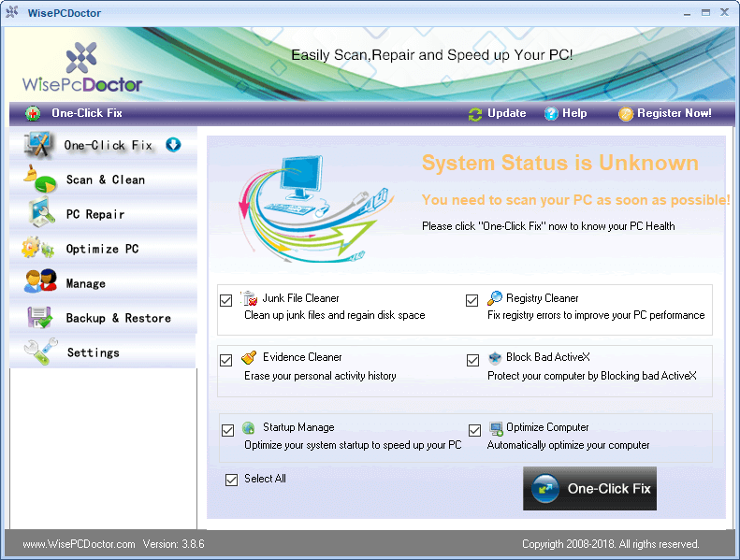Click the PC Repair magnifier icon
Viewport: 740px width, 560px height.
[41, 213]
